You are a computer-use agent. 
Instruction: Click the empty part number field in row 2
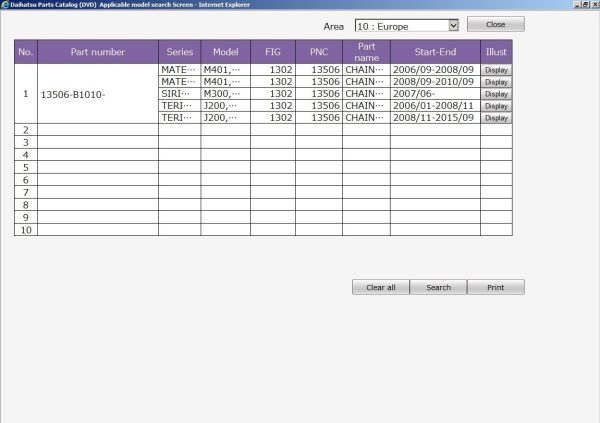pos(98,130)
